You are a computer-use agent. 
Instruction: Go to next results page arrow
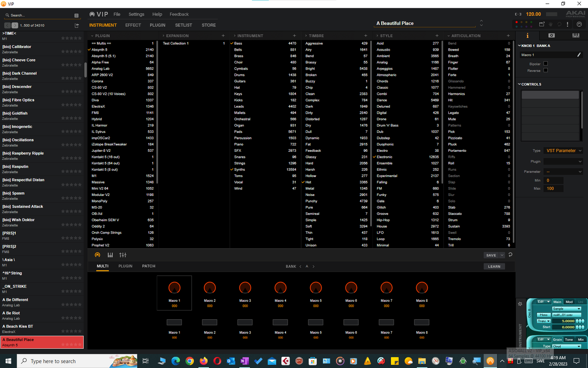coord(15,25)
